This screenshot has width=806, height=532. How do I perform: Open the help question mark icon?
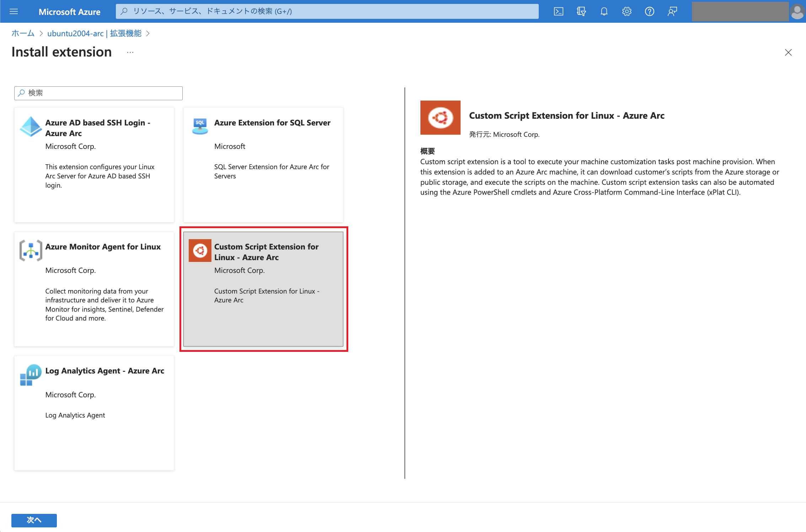click(649, 11)
